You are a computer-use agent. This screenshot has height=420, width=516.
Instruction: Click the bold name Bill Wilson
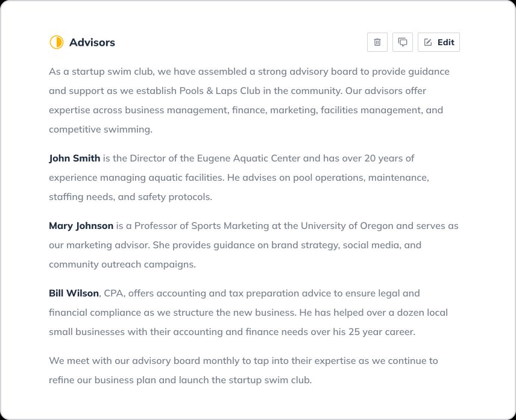point(74,293)
